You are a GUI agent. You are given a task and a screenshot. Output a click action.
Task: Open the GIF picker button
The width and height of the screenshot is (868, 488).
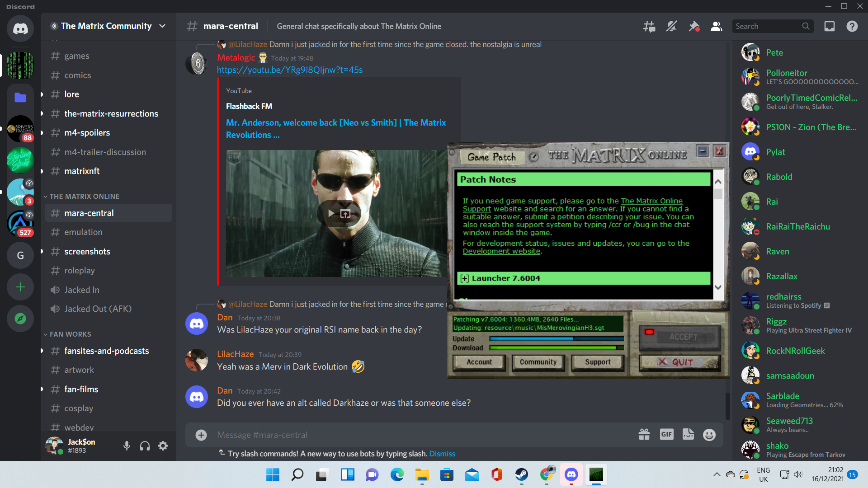tap(666, 435)
